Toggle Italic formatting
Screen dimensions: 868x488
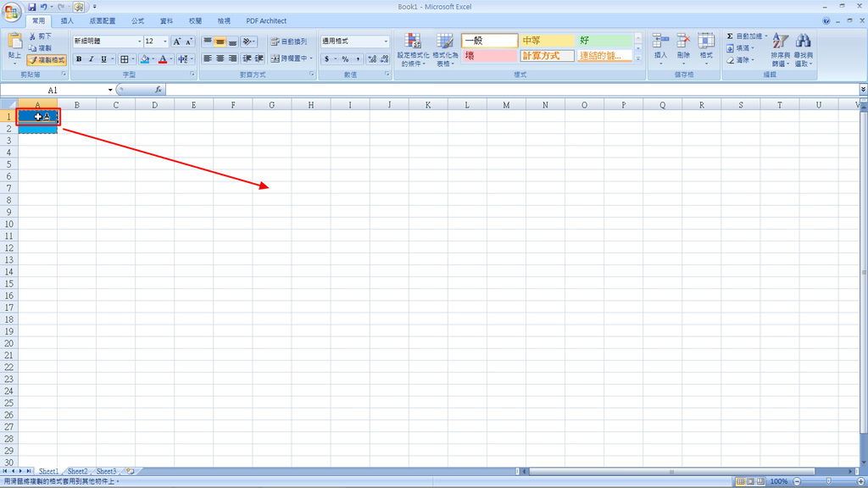point(91,59)
